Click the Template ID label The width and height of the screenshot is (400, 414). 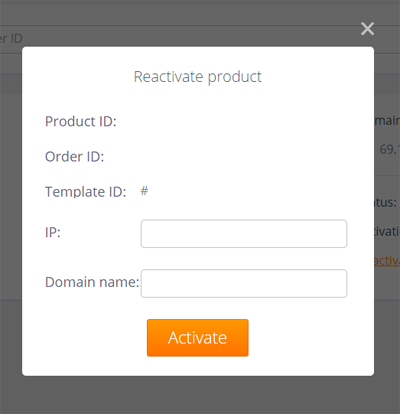[86, 192]
